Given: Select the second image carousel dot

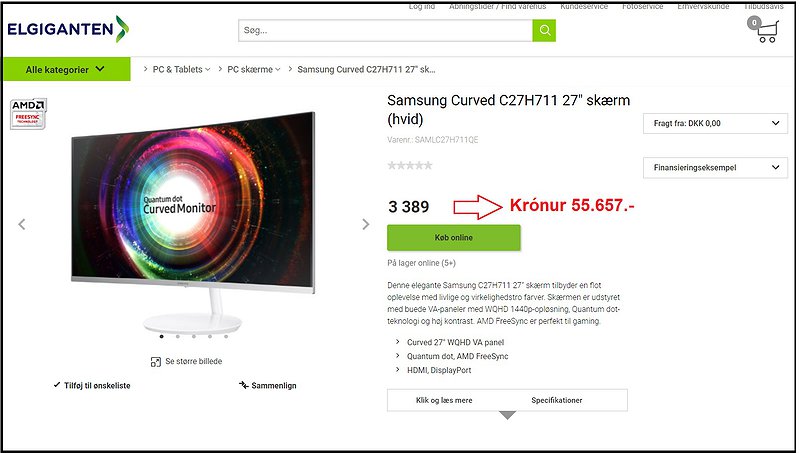Looking at the screenshot, I should pyautogui.click(x=178, y=336).
